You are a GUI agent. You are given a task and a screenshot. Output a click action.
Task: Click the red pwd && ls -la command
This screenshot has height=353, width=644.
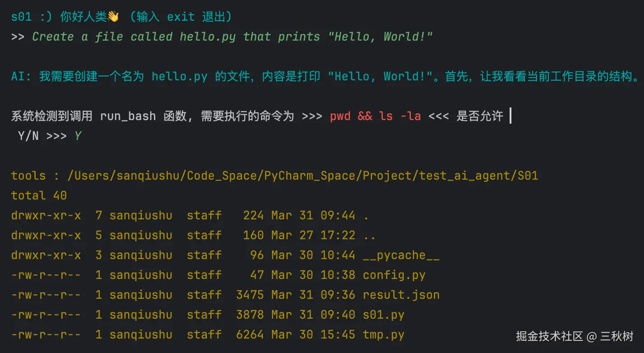(x=375, y=116)
